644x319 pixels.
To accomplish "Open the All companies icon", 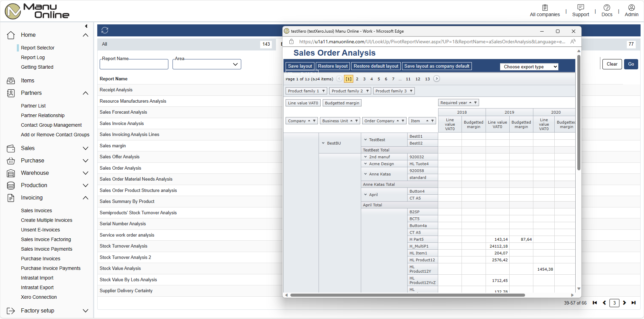I will coord(545,8).
